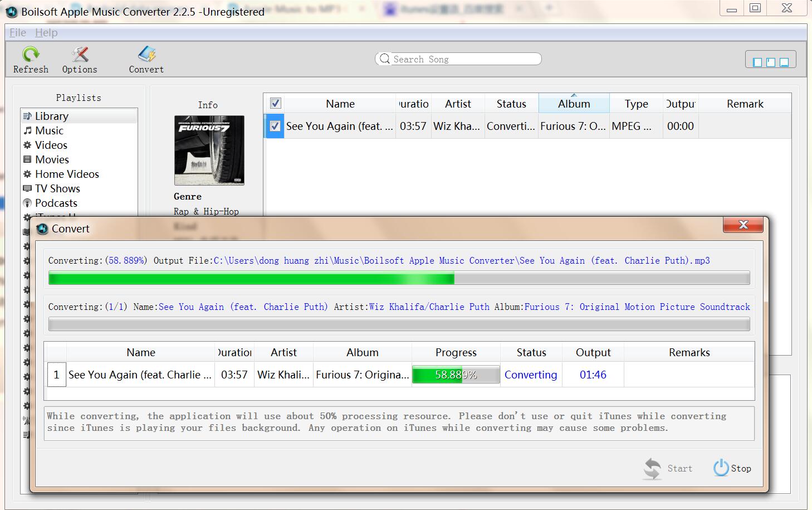This screenshot has width=812, height=510.
Task: Click the Remarks column header in the Convert dialog
Action: 689,352
